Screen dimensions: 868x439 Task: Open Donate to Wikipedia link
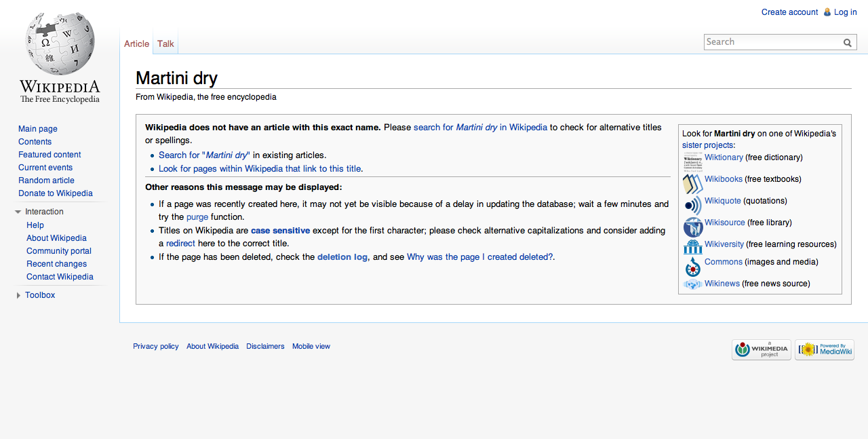click(56, 193)
